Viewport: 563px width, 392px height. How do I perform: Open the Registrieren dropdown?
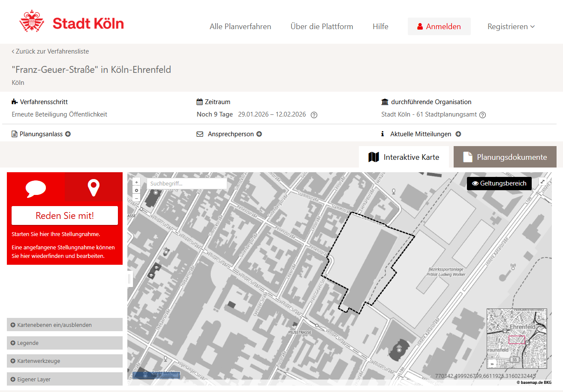pos(511,27)
